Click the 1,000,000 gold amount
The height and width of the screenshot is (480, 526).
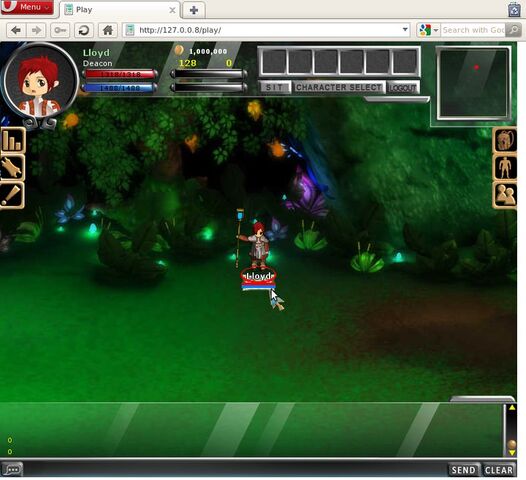click(208, 52)
